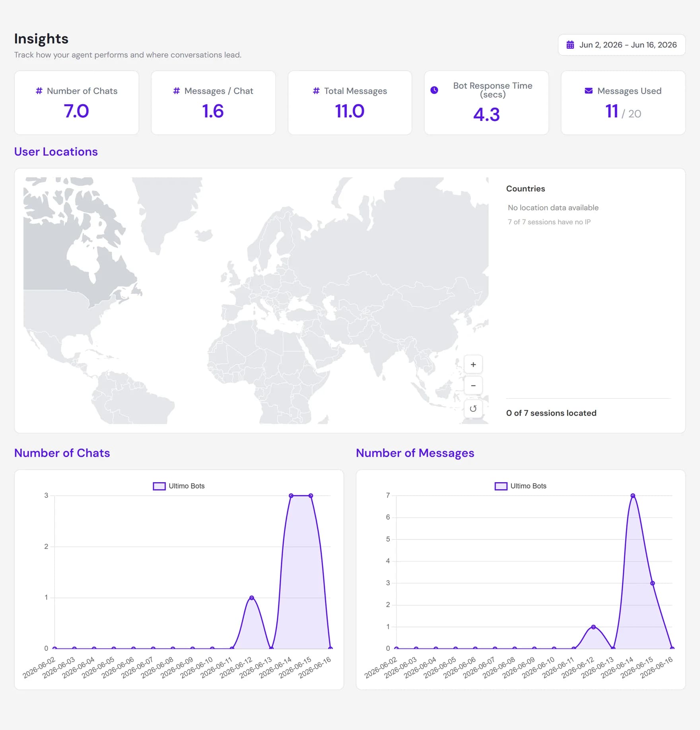Click '0 of 7 sessions located' text
Viewport: 700px width, 730px height.
point(551,413)
